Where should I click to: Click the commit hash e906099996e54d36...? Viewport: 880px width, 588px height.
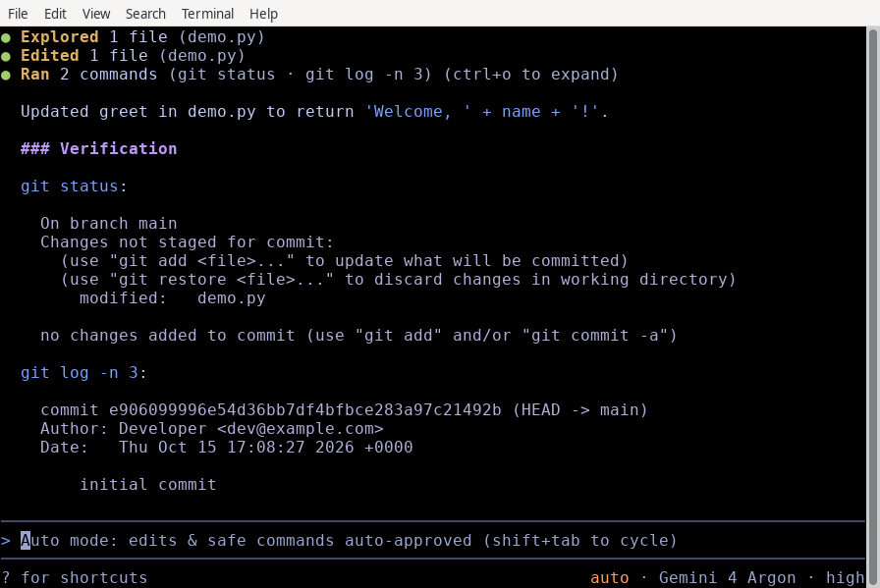304,410
